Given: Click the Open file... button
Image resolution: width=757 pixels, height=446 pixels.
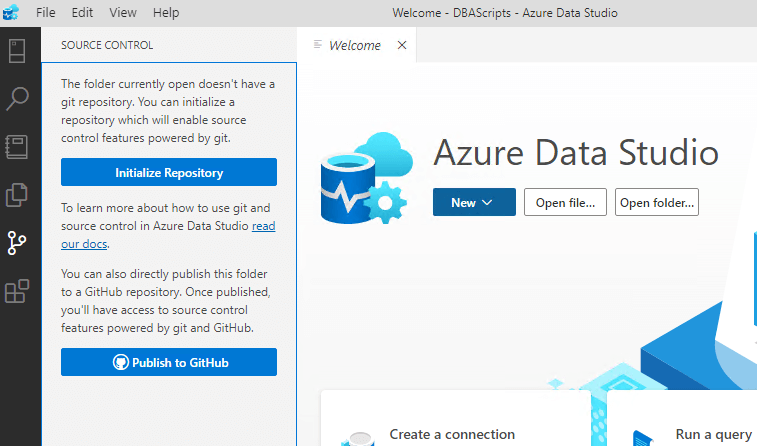Looking at the screenshot, I should [x=564, y=202].
